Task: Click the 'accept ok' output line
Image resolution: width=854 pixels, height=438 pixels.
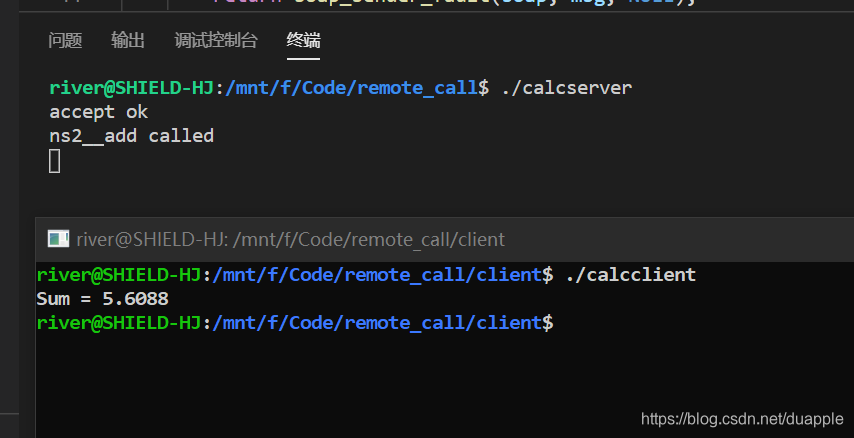Action: pos(99,112)
